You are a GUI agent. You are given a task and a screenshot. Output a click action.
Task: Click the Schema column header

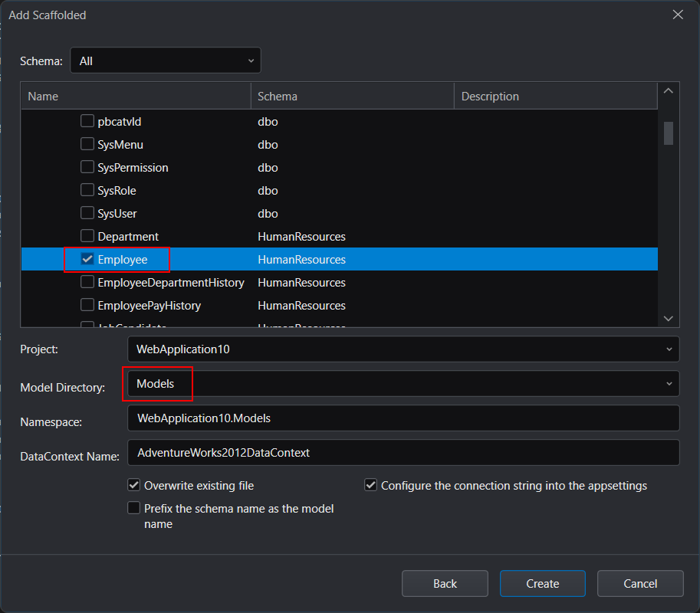tap(352, 97)
